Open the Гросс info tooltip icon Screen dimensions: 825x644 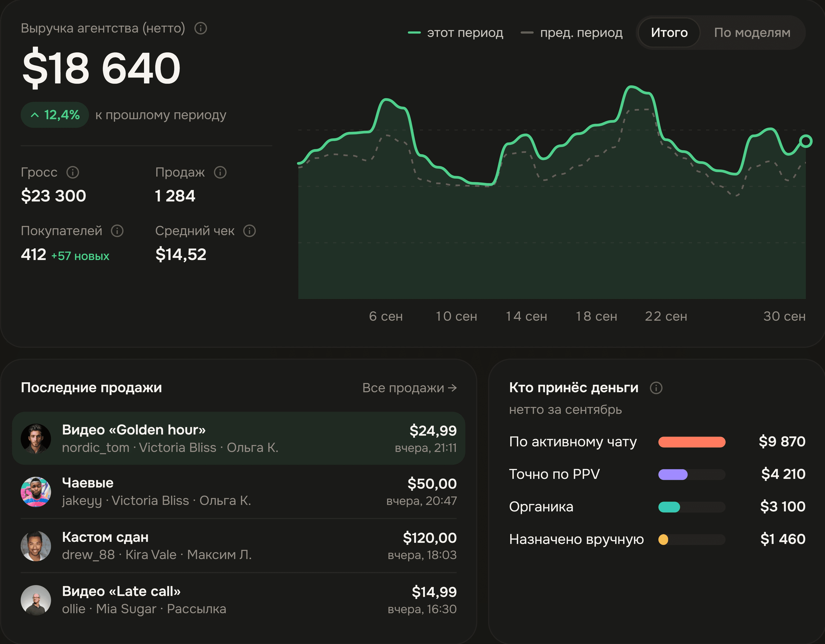point(73,173)
